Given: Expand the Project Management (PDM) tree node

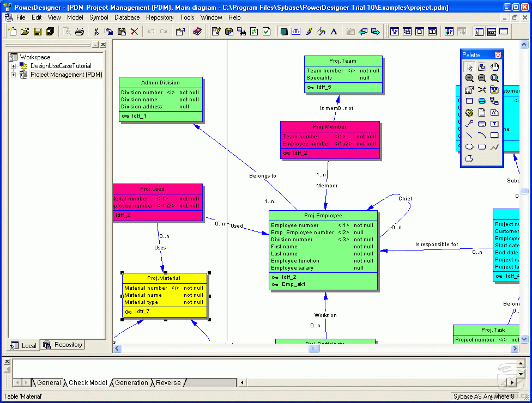Looking at the screenshot, I should pos(13,75).
